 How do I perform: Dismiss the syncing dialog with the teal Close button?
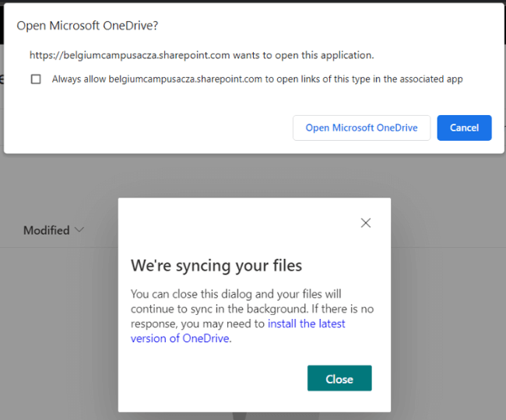click(x=339, y=379)
